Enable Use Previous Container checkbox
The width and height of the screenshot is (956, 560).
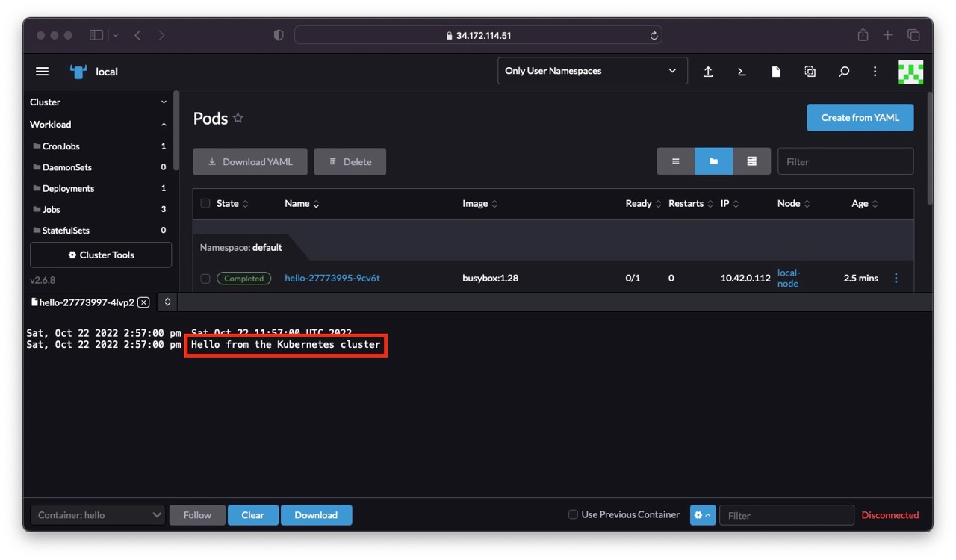(573, 514)
